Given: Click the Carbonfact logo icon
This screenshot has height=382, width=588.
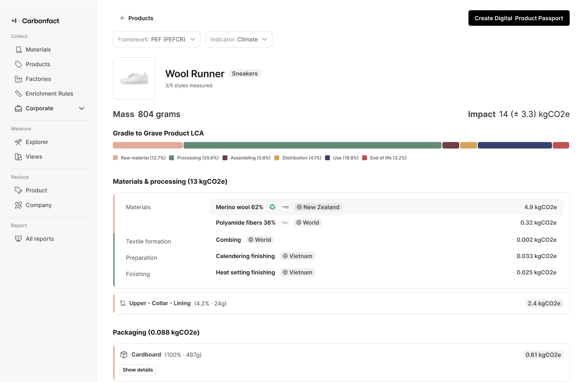Looking at the screenshot, I should click(x=15, y=21).
